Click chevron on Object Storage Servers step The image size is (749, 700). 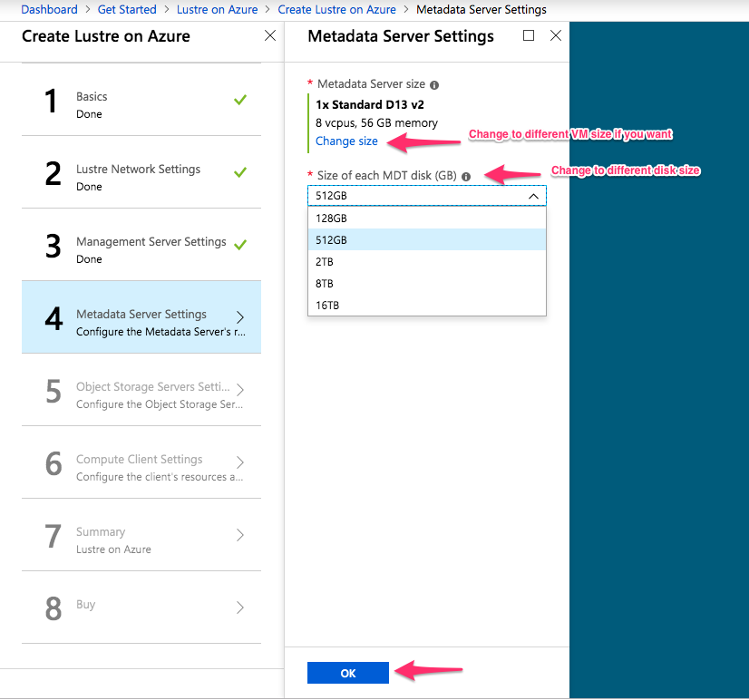point(240,390)
